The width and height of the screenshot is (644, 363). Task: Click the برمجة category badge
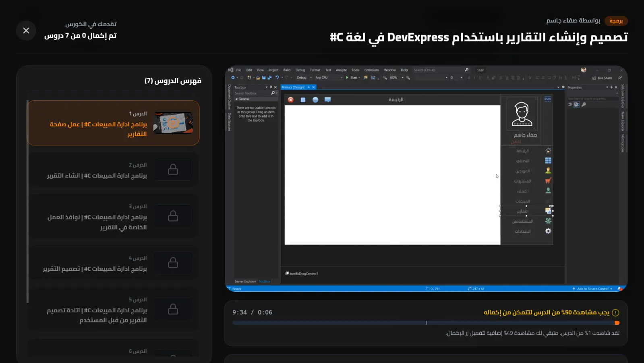click(x=616, y=21)
